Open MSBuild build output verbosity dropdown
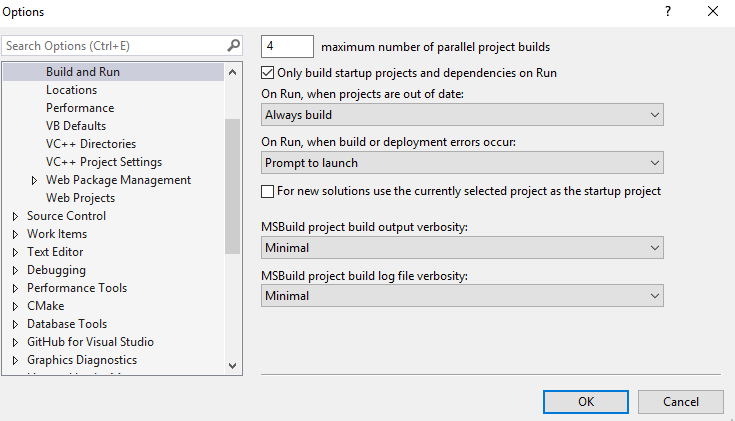 (x=462, y=248)
